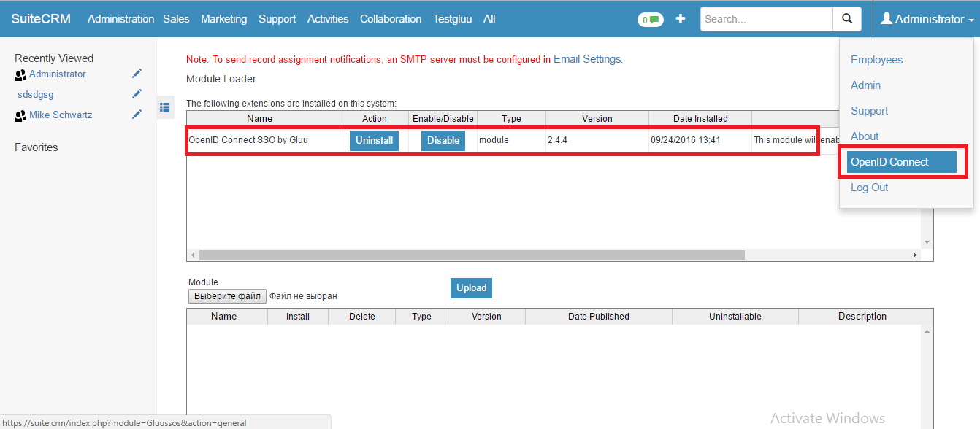Select Admin in user menu
The width and height of the screenshot is (980, 429).
point(865,85)
